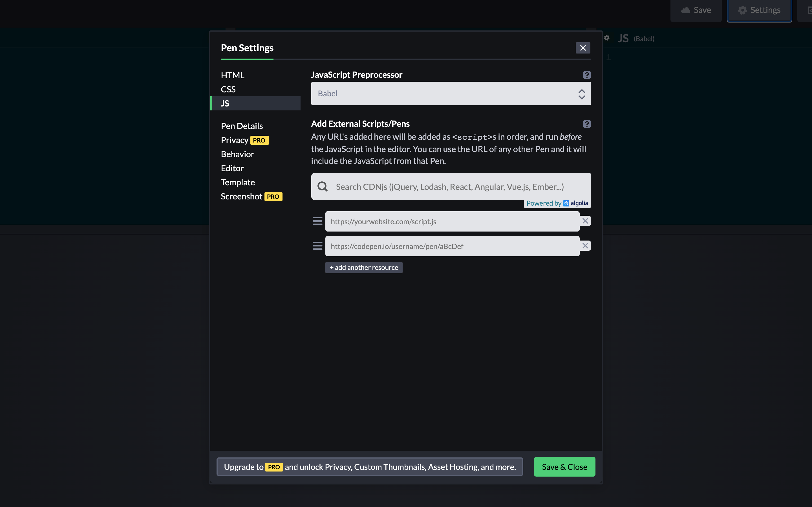Screen dimensions: 812x507
Task: Grab the drag handle of first script row
Action: click(317, 221)
